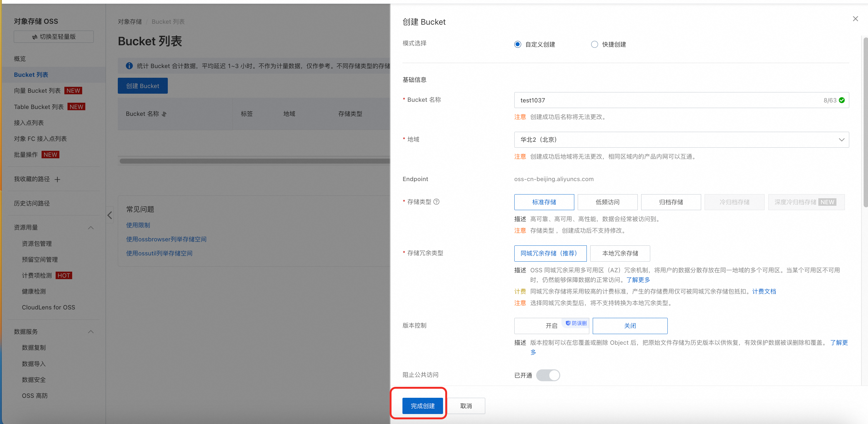This screenshot has height=424, width=868.
Task: Open 了解更多 link under redundancy description
Action: point(638,280)
